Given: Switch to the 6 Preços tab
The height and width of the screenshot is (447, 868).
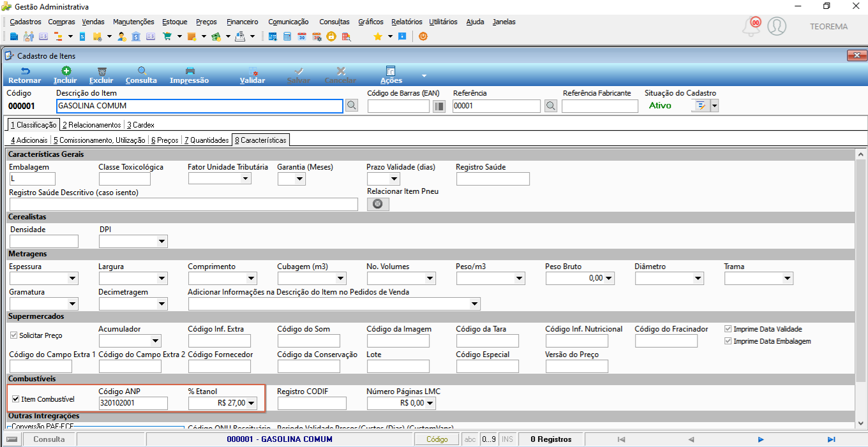Looking at the screenshot, I should pyautogui.click(x=165, y=140).
